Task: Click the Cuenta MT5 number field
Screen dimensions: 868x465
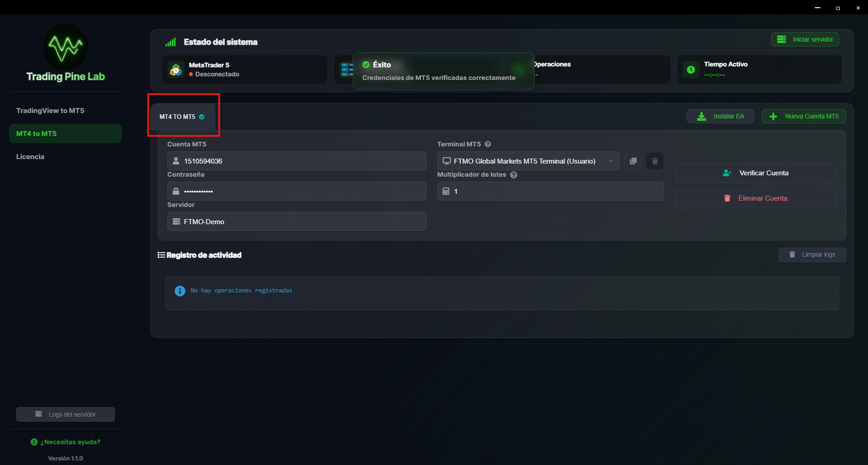Action: [297, 161]
